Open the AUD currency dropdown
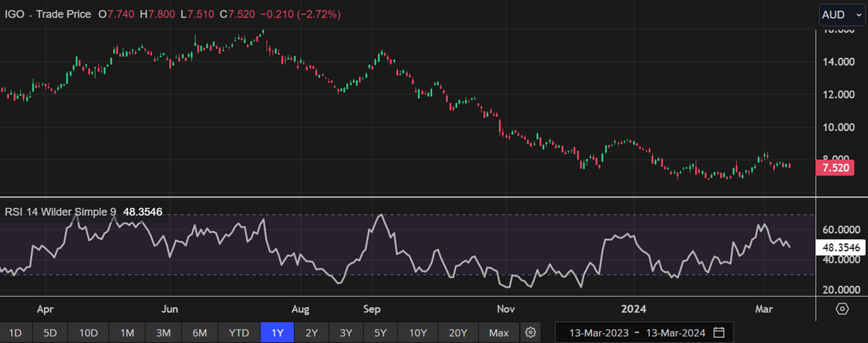Image resolution: width=868 pixels, height=343 pixels. (842, 15)
